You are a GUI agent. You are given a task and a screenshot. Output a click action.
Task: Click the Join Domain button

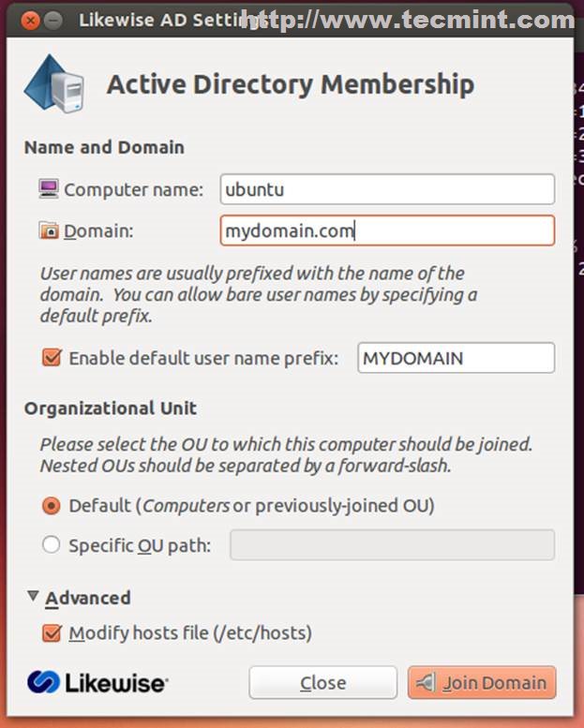pos(482,682)
